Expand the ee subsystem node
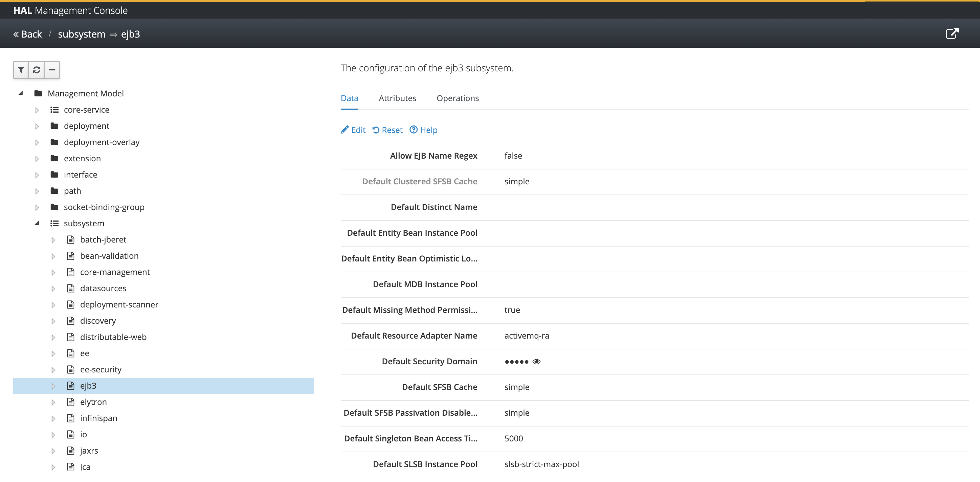The height and width of the screenshot is (482, 980). [53, 353]
